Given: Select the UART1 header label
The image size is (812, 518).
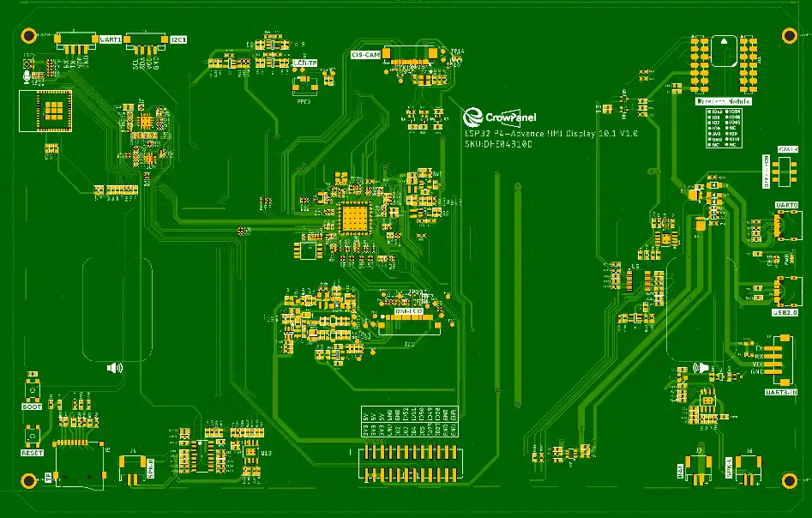Looking at the screenshot, I should [x=110, y=38].
